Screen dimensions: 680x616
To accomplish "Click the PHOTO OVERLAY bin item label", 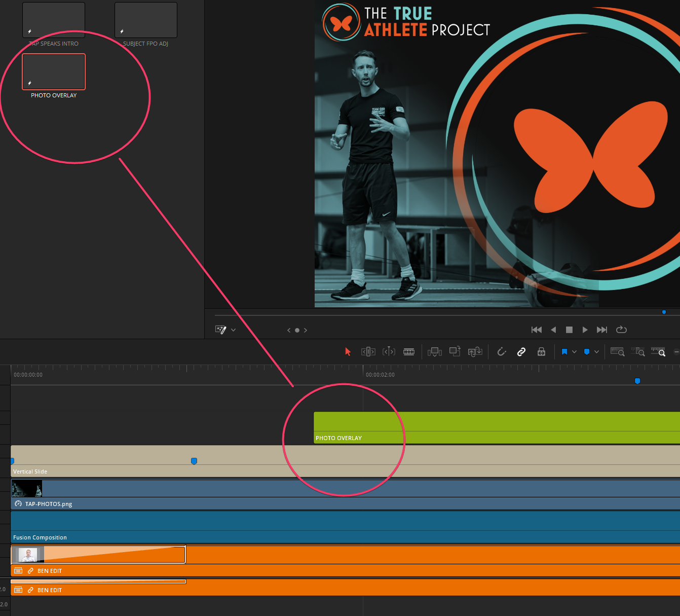I will (x=54, y=95).
